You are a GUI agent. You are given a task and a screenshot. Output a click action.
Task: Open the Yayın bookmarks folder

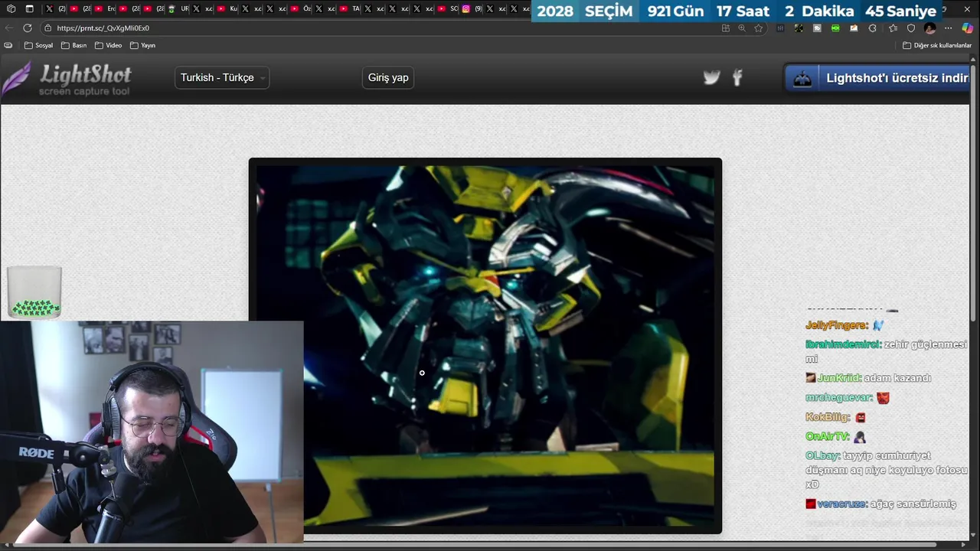(143, 45)
